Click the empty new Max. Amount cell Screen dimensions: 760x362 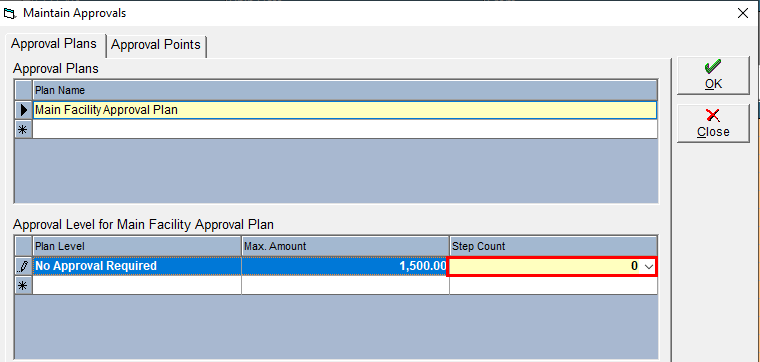[x=345, y=285]
